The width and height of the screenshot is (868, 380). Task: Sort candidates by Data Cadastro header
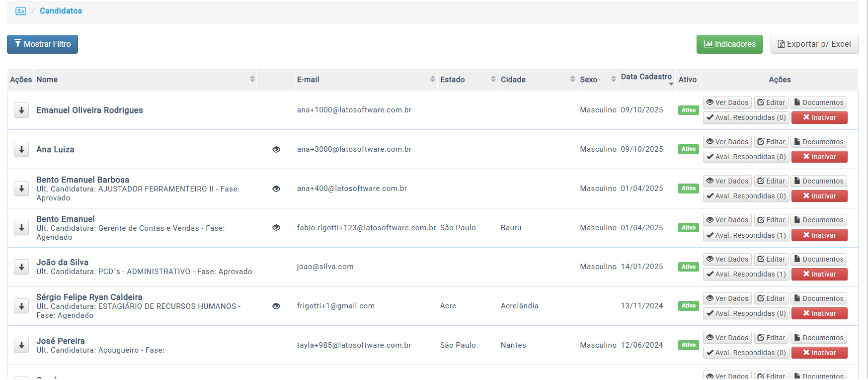coord(646,77)
